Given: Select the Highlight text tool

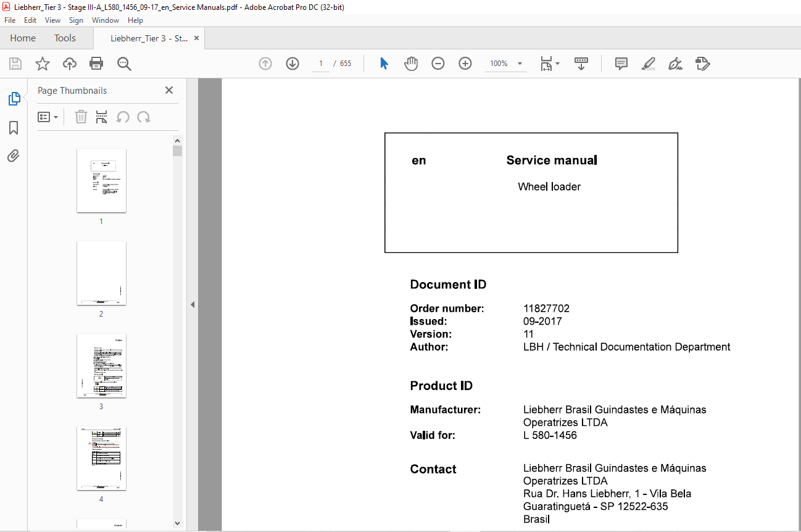Looking at the screenshot, I should 648,64.
